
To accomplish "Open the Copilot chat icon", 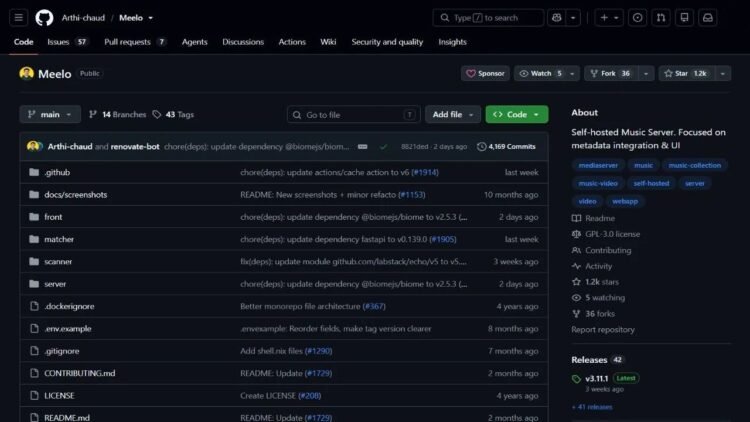I will 556,18.
